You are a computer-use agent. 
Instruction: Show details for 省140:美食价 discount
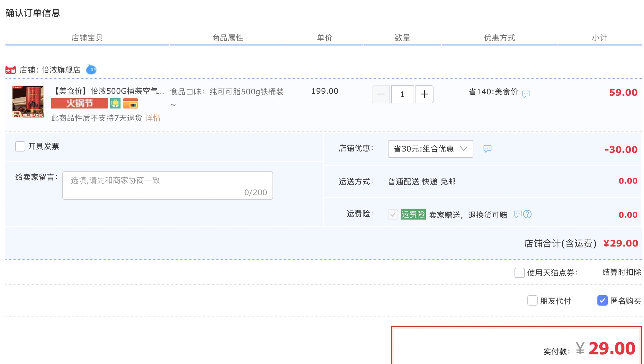(526, 94)
